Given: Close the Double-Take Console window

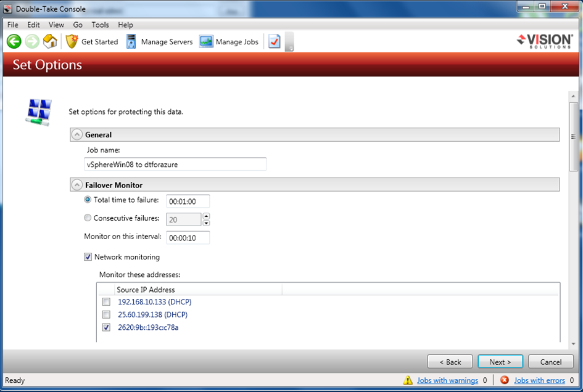Looking at the screenshot, I should tap(565, 6).
